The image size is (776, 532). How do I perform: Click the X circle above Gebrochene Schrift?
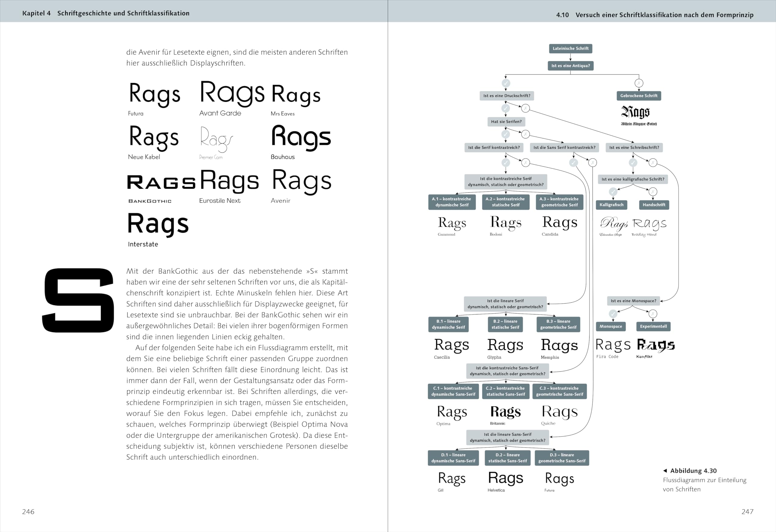tap(639, 83)
